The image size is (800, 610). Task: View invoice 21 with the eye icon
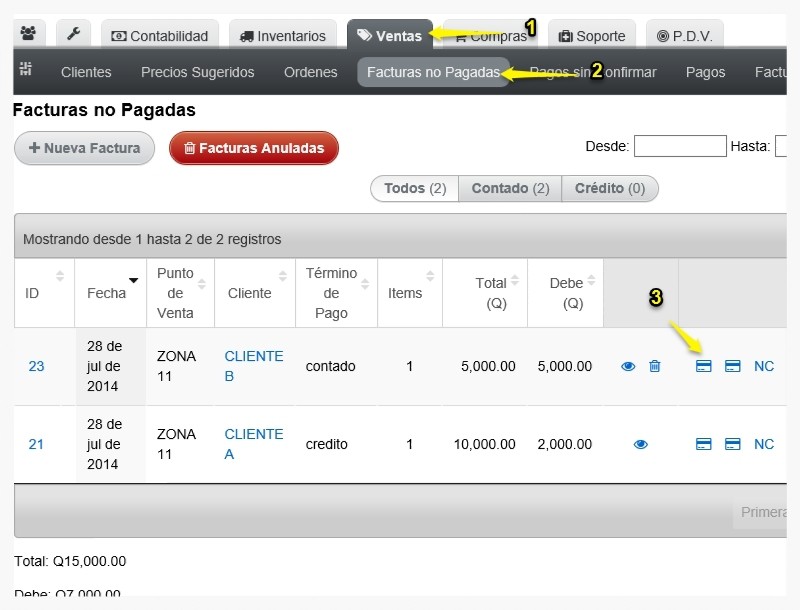pos(641,444)
